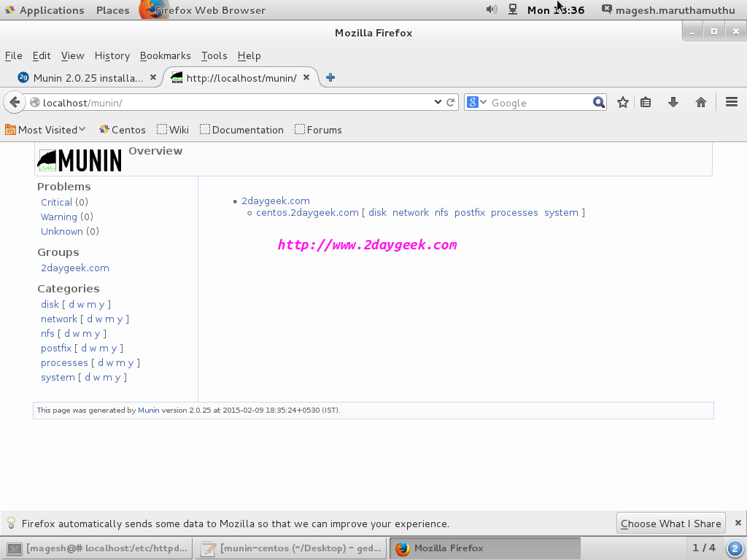
Task: Open the Centos bookmark
Action: point(123,130)
